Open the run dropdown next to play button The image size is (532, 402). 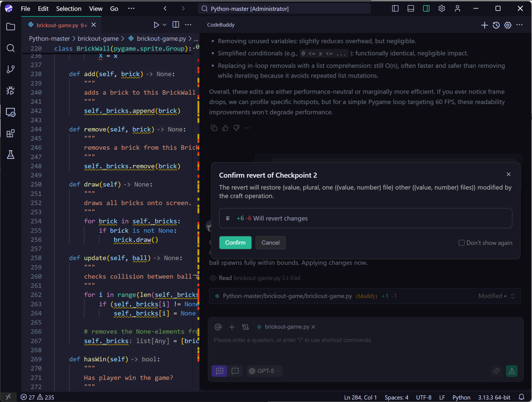[x=164, y=25]
